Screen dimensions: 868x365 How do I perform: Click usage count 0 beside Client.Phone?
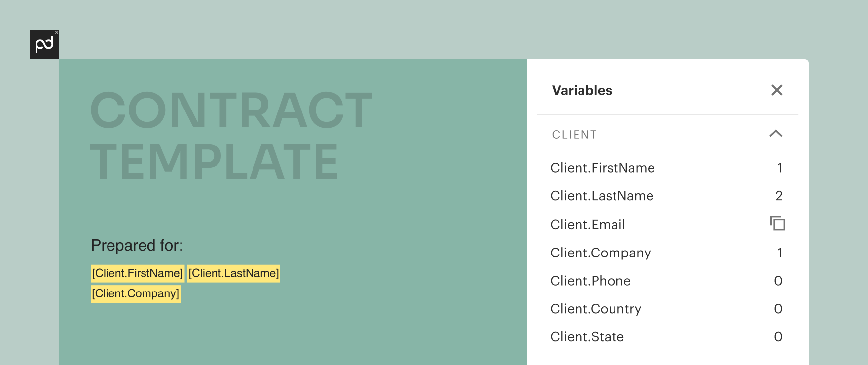coord(778,281)
